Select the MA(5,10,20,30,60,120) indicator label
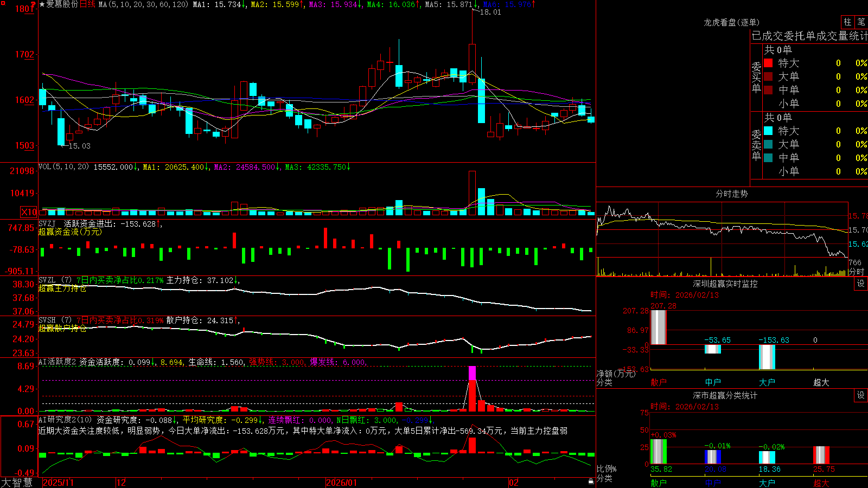 click(x=143, y=4)
